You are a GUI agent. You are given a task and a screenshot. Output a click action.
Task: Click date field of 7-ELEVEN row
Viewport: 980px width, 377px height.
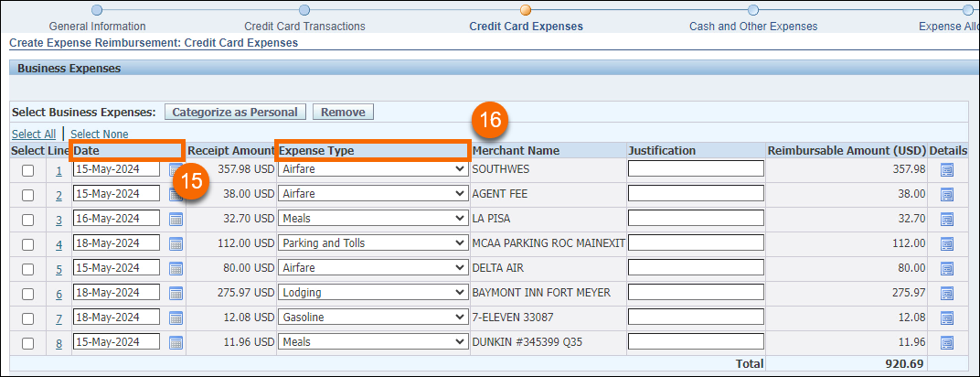click(x=117, y=317)
